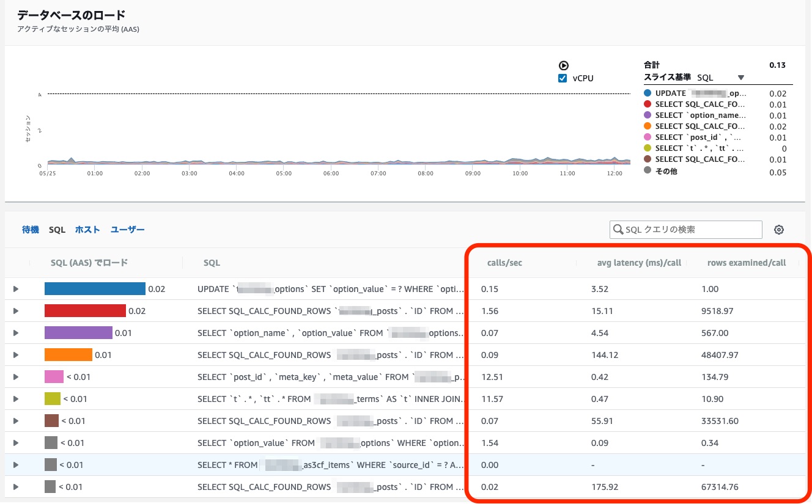Viewport: 812px width, 504px height.
Task: Expand the SELECT t.*, tt.* terms row
Action: (16, 399)
